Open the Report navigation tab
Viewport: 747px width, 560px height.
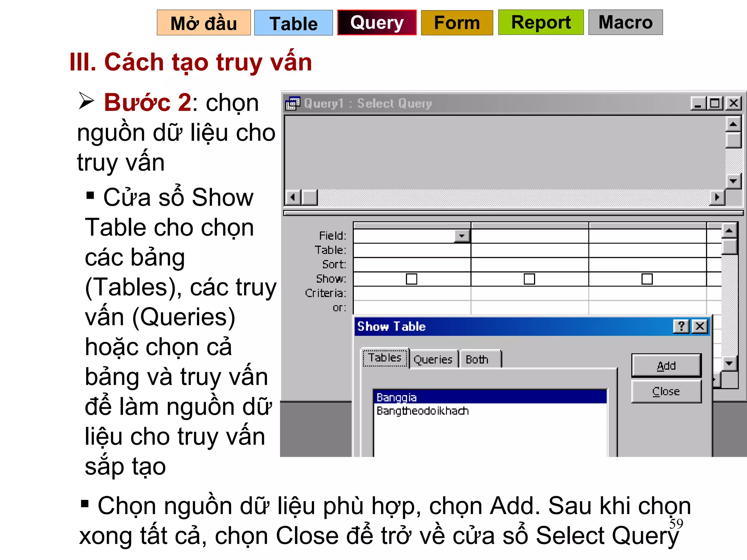(541, 23)
